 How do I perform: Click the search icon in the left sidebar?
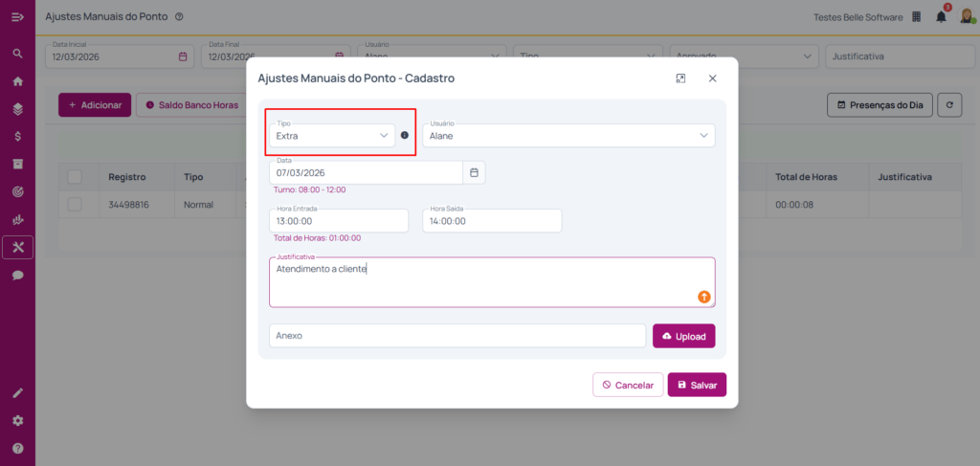coord(17,54)
